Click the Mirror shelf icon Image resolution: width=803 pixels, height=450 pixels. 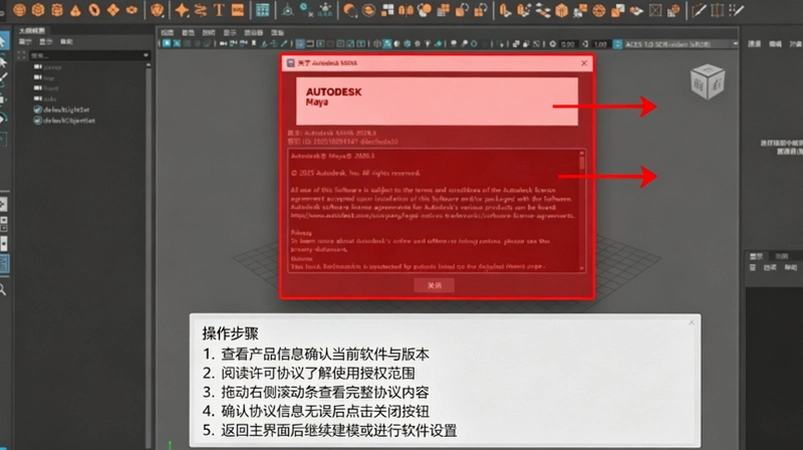click(406, 10)
